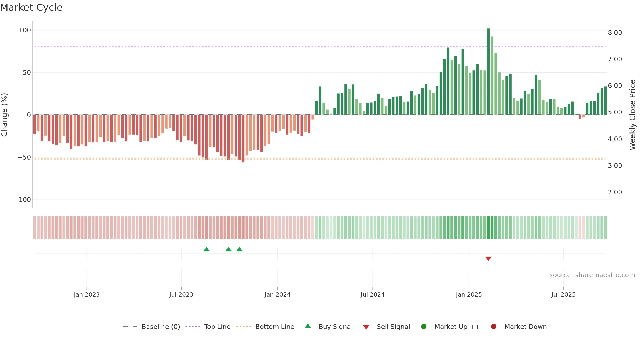
Task: Click the −50 tick on the left axis
Action: 24,157
